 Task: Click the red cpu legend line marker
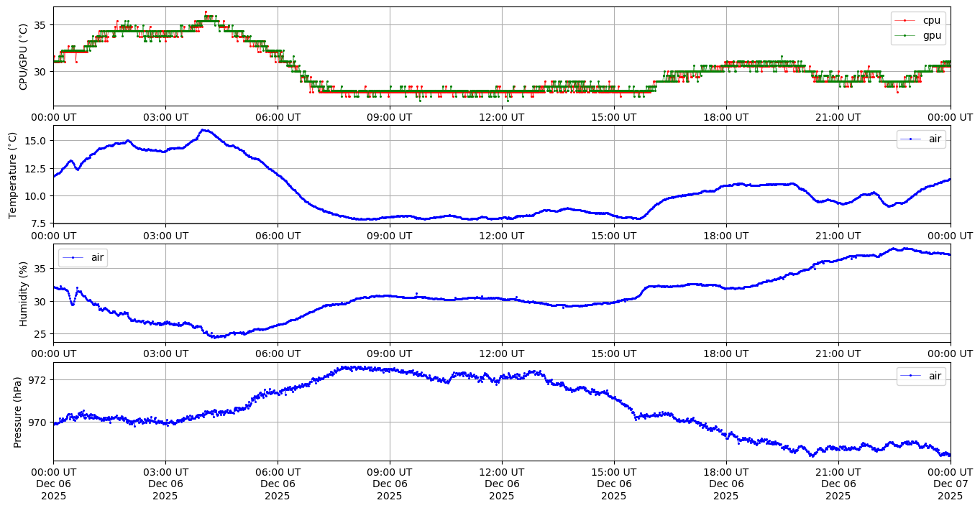(x=906, y=21)
